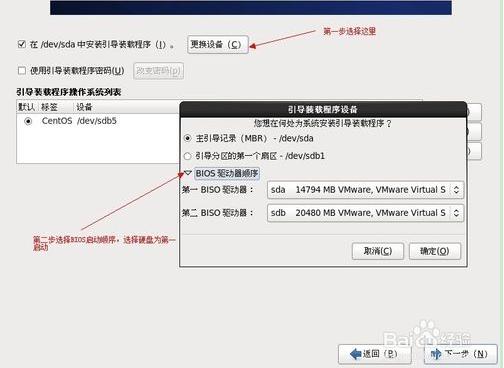Click the 标签 column header

(x=49, y=107)
